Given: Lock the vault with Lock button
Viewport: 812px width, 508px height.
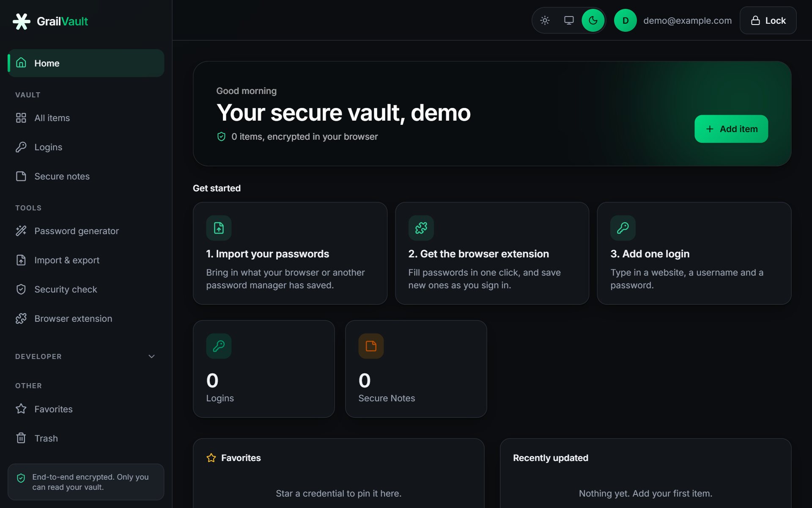Looking at the screenshot, I should coord(768,20).
